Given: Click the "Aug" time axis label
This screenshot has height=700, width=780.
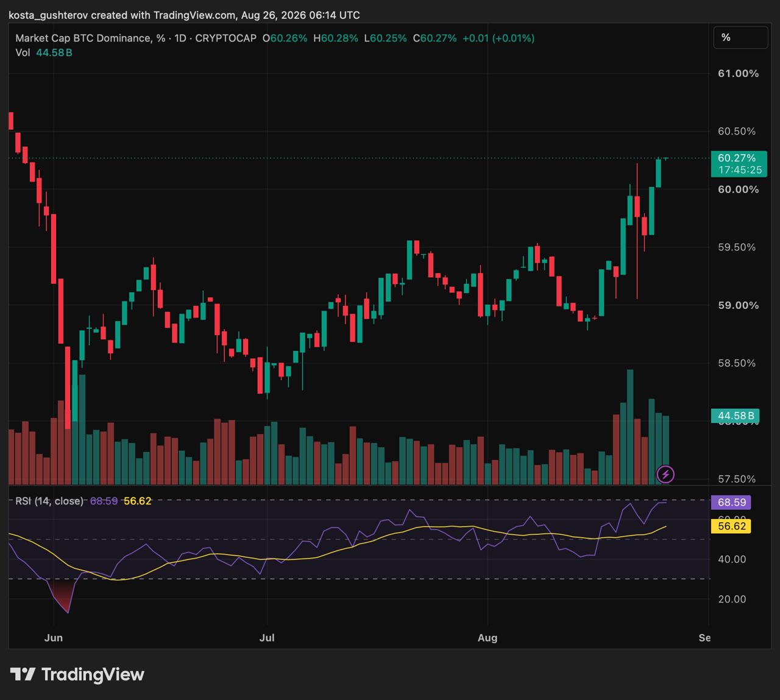Looking at the screenshot, I should [487, 638].
